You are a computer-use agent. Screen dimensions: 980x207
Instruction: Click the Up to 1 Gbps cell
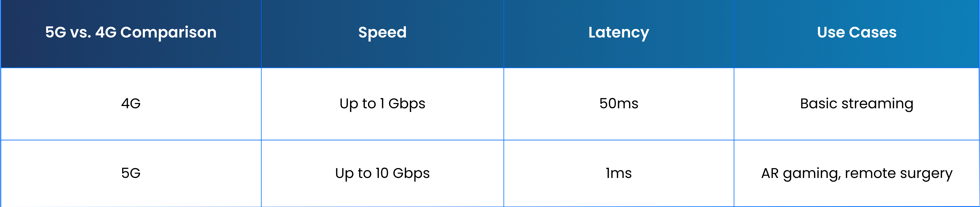(x=382, y=104)
